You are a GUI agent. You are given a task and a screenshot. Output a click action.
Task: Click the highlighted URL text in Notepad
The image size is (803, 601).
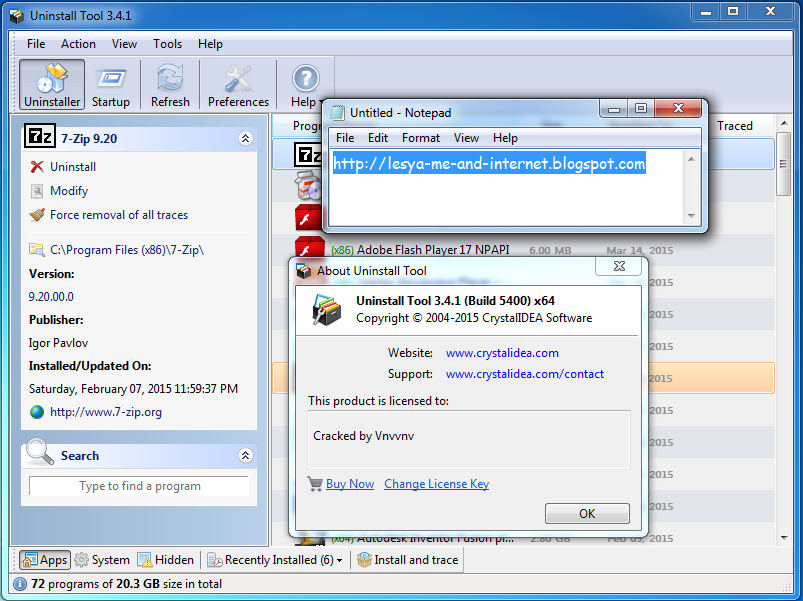(x=489, y=163)
